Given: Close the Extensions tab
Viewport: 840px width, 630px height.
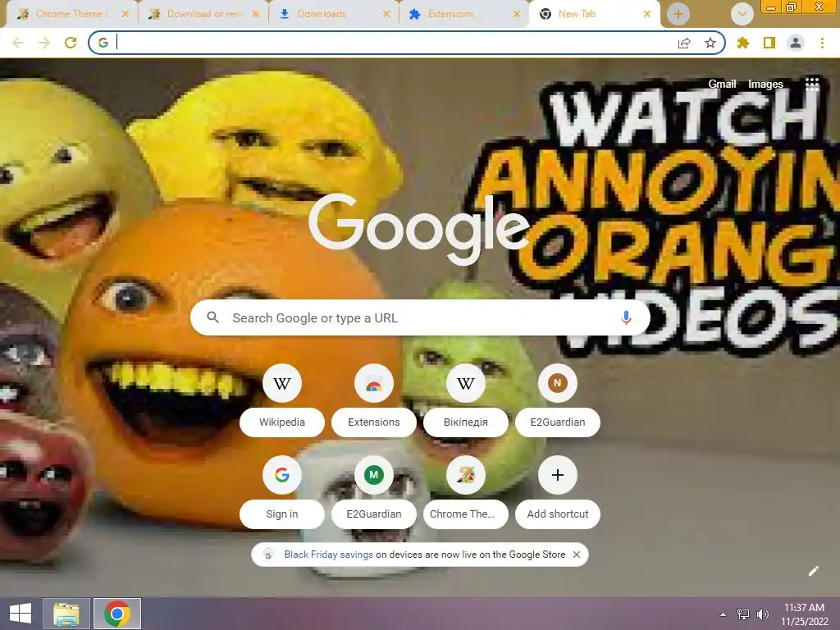Looking at the screenshot, I should point(517,14).
